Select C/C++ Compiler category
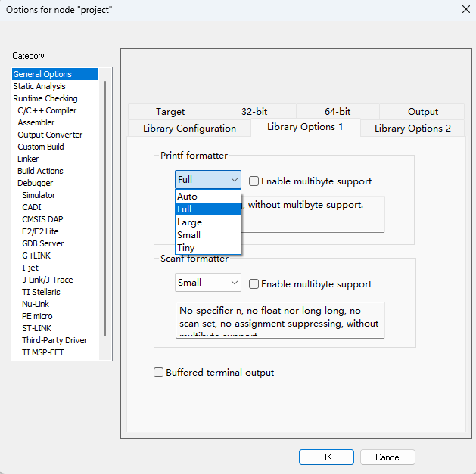Viewport: 476px width, 474px height. pos(47,110)
